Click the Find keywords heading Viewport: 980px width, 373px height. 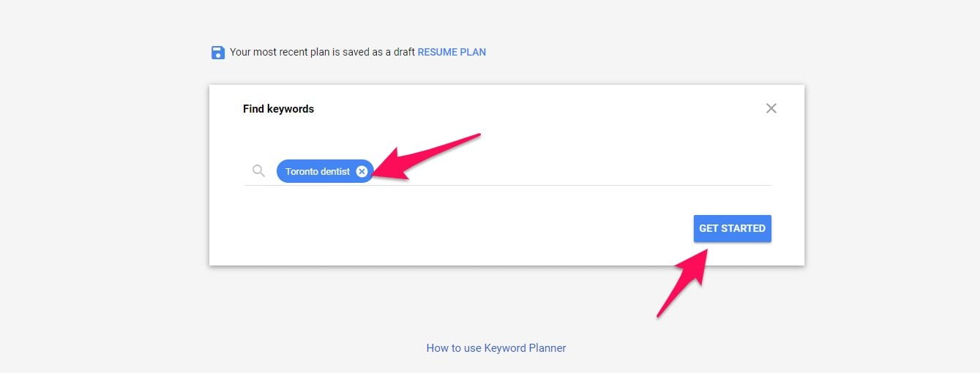click(278, 109)
